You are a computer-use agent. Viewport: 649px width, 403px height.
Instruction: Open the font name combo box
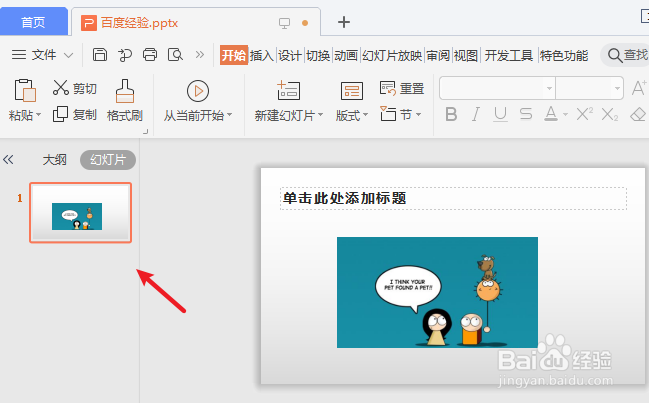pyautogui.click(x=498, y=88)
